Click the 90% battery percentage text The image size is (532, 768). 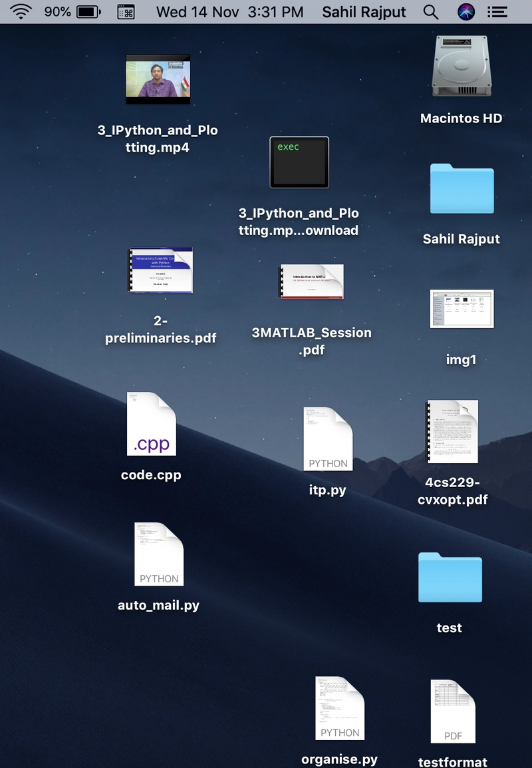pyautogui.click(x=57, y=11)
